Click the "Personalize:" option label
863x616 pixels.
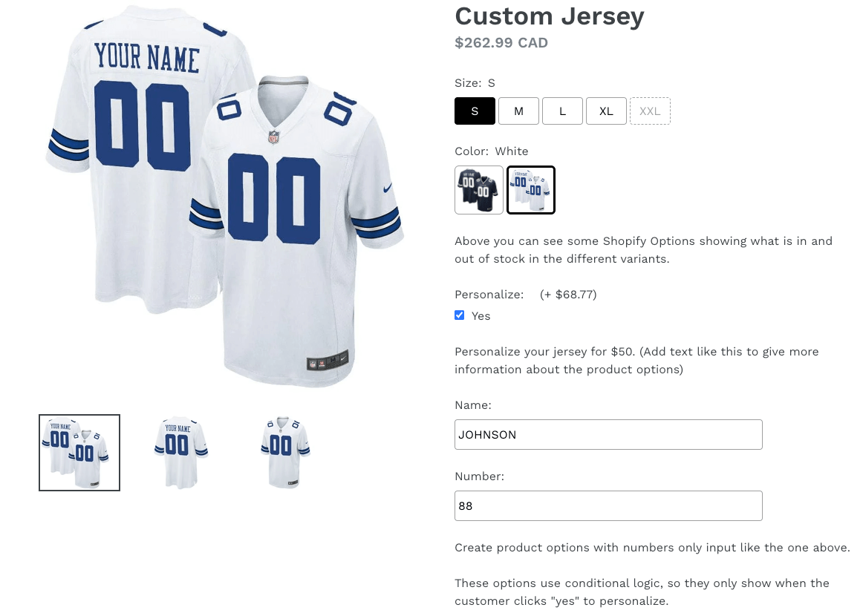pos(489,295)
